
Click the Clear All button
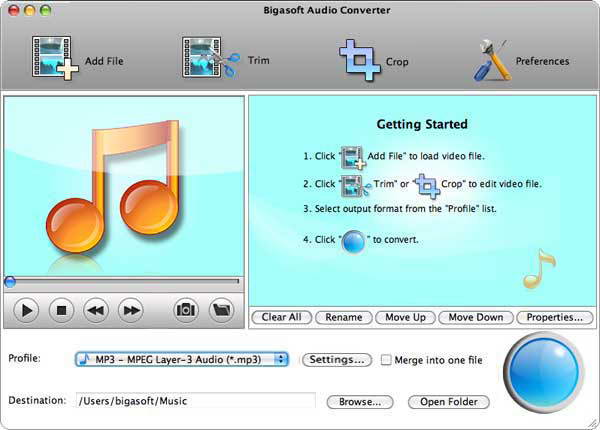(x=282, y=317)
